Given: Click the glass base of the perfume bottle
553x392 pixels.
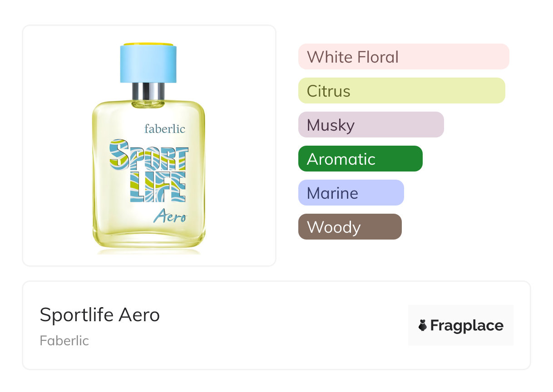Looking at the screenshot, I should coord(148,239).
